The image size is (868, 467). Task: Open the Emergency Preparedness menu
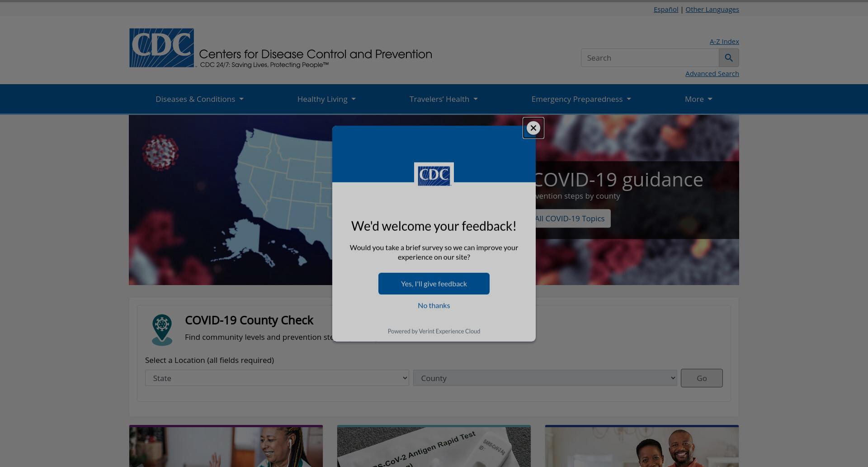(581, 99)
